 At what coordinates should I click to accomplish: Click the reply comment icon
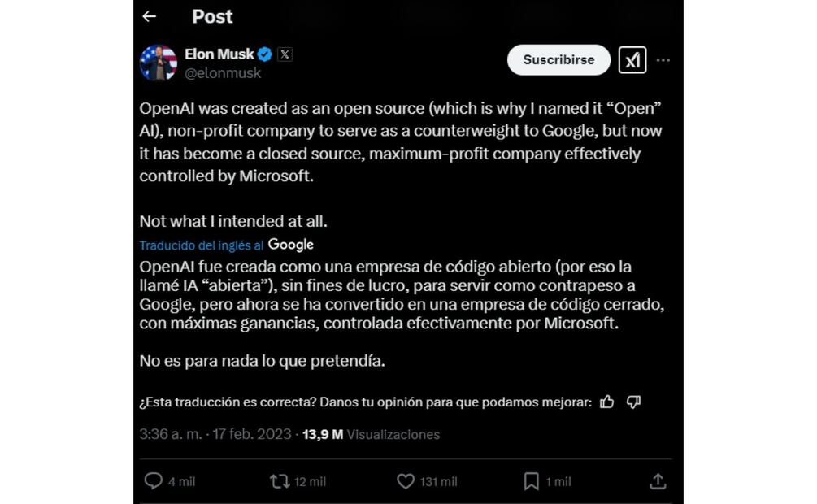click(x=154, y=481)
